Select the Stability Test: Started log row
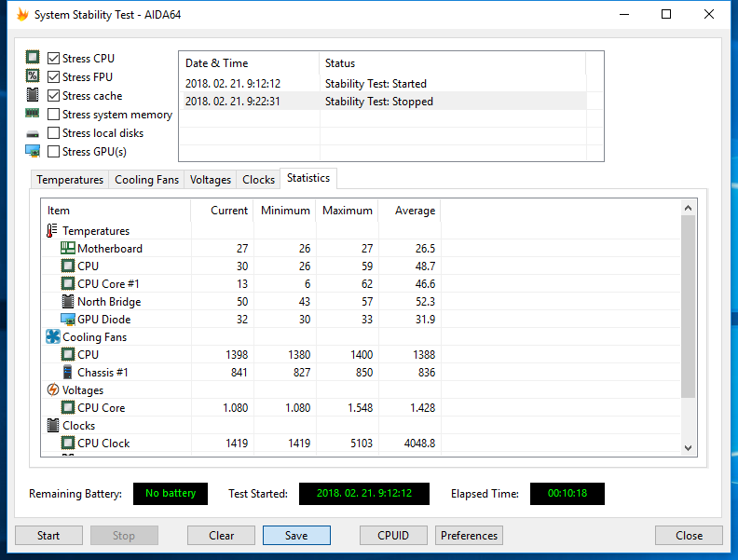Image resolution: width=738 pixels, height=560 pixels. pyautogui.click(x=383, y=83)
